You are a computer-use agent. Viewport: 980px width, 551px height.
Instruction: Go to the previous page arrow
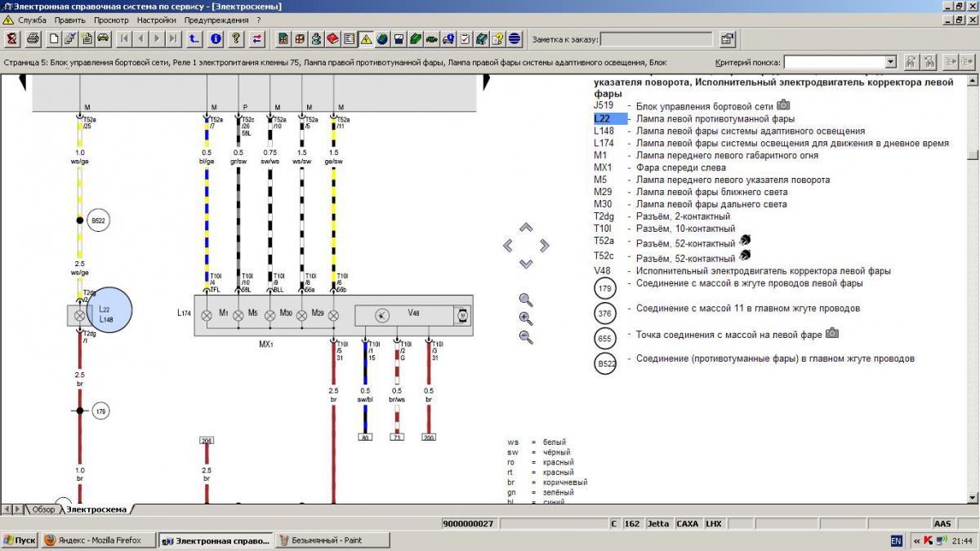[140, 38]
